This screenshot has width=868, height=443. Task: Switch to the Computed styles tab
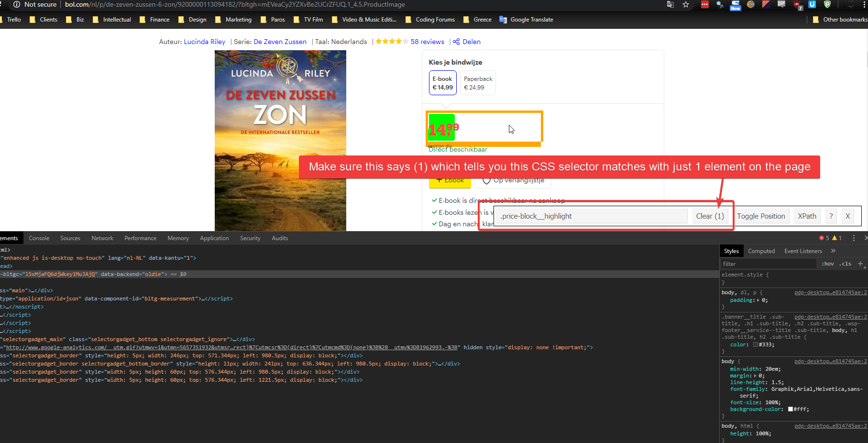[761, 251]
